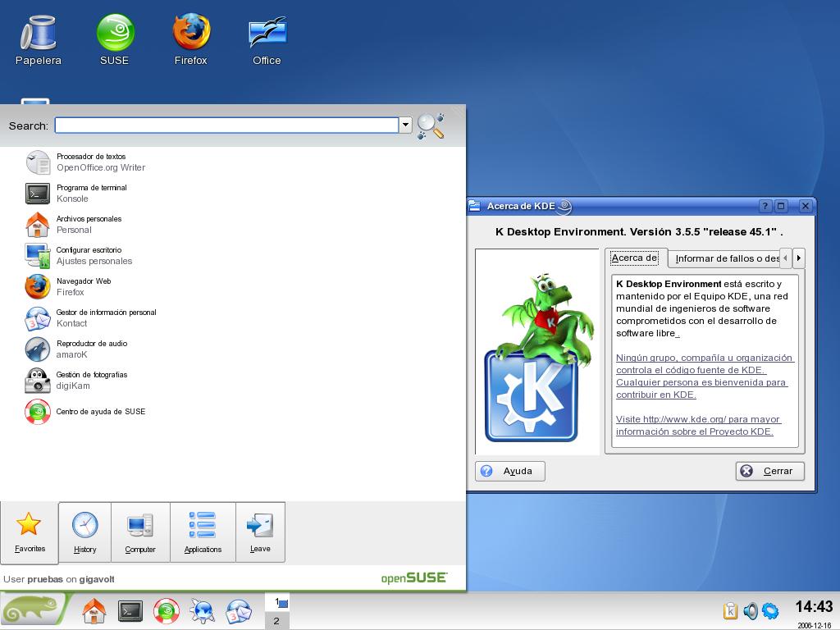Open the Acerca de KDE window menu icon

(x=475, y=206)
